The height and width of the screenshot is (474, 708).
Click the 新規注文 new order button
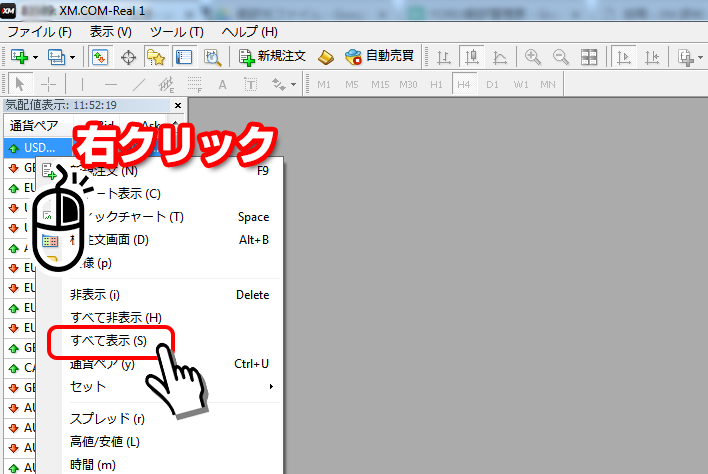click(x=272, y=57)
